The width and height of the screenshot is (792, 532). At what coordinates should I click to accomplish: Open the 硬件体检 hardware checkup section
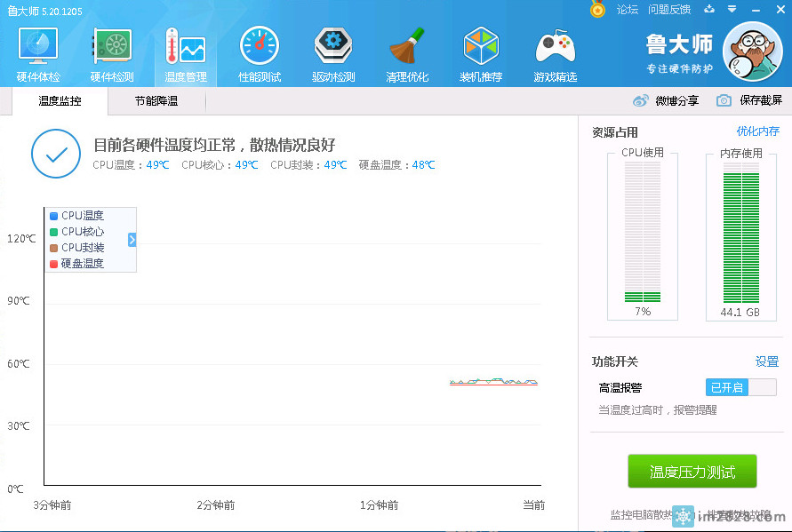click(x=38, y=54)
